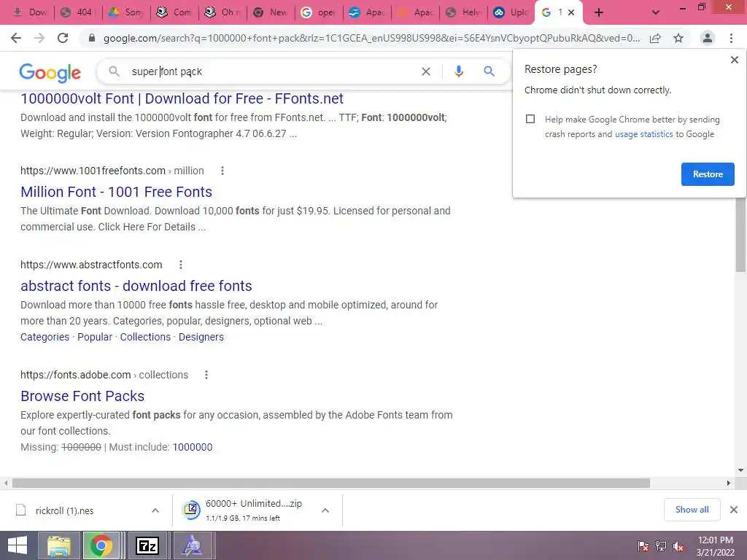This screenshot has width=747, height=560.
Task: Click the lock icon in the address bar
Action: [92, 38]
